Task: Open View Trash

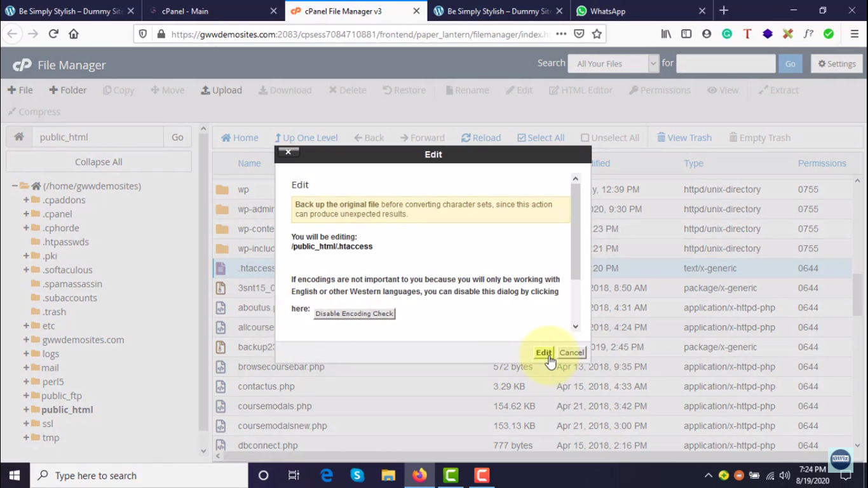Action: [x=684, y=138]
